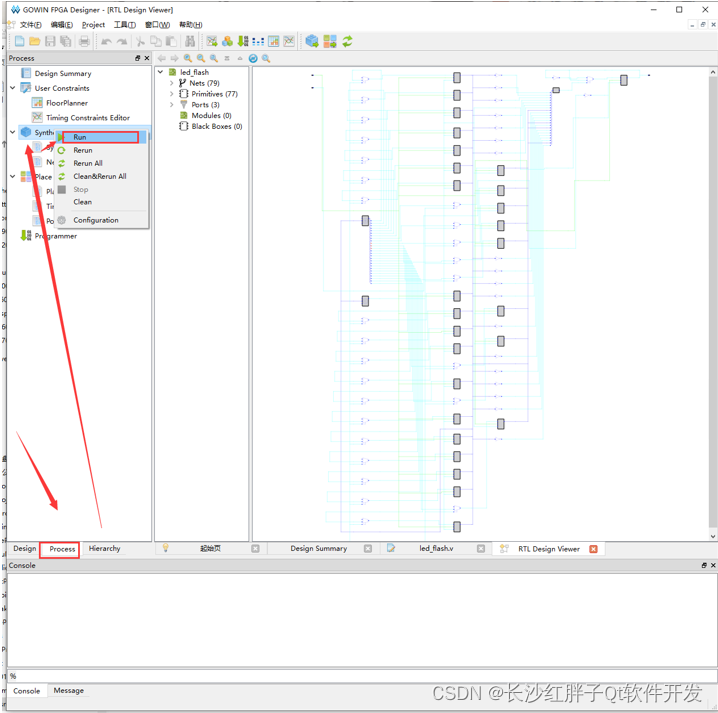Open Configuration from the context menu
718x713 pixels.
tap(101, 220)
